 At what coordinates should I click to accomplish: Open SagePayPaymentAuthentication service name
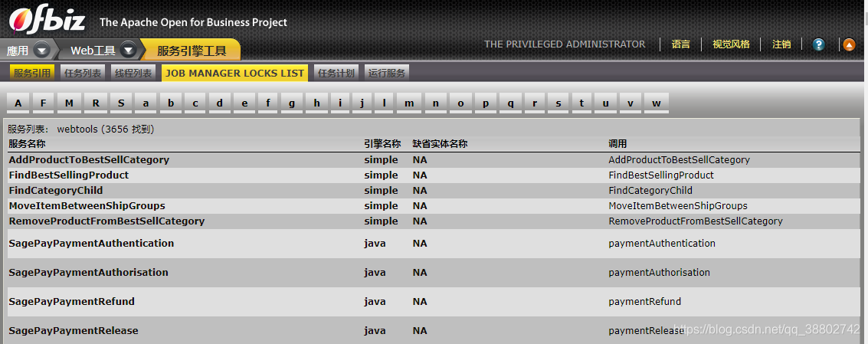click(91, 243)
